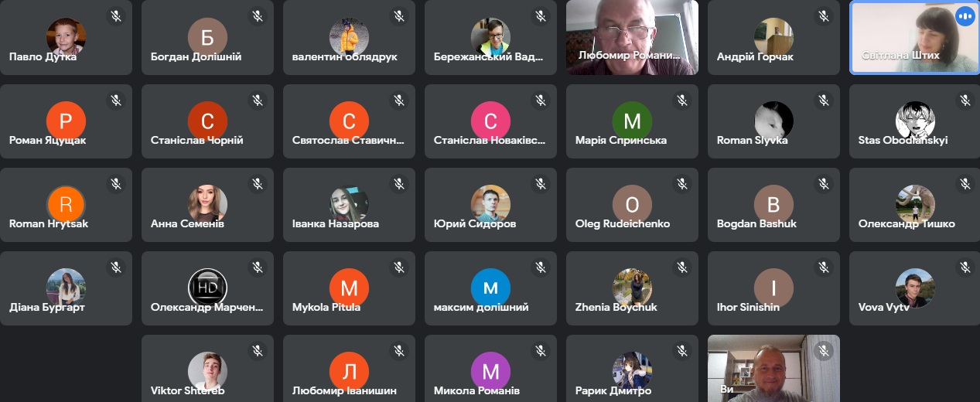Click the orange R avatar of Roman Hrytsak
The width and height of the screenshot is (980, 402).
pyautogui.click(x=66, y=204)
